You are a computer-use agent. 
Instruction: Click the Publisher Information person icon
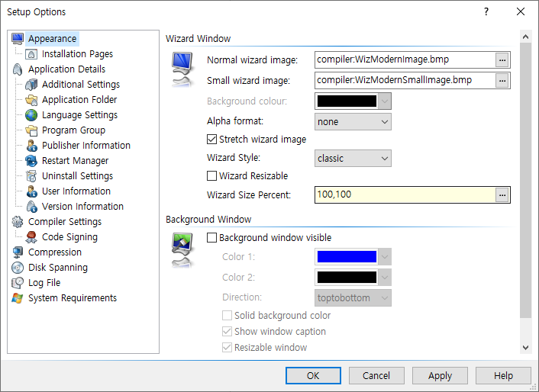pyautogui.click(x=31, y=146)
